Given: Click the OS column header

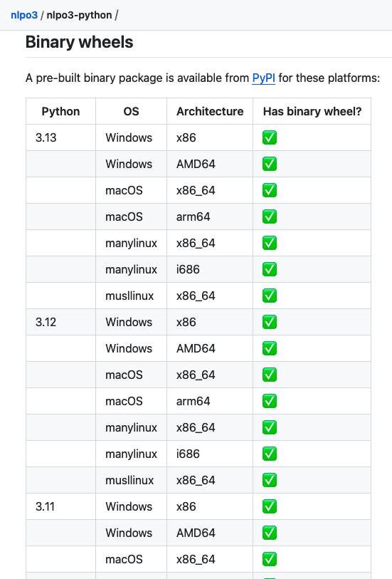Looking at the screenshot, I should [132, 111].
